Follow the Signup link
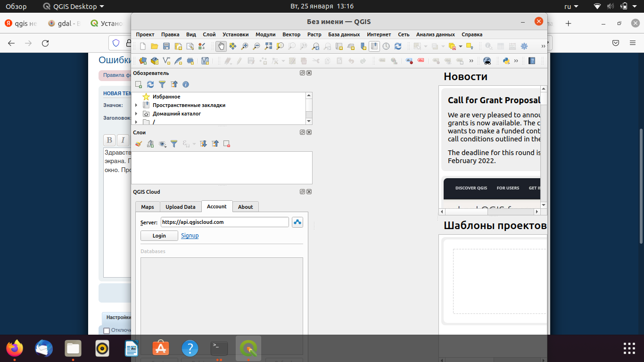Image resolution: width=644 pixels, height=362 pixels. point(190,236)
